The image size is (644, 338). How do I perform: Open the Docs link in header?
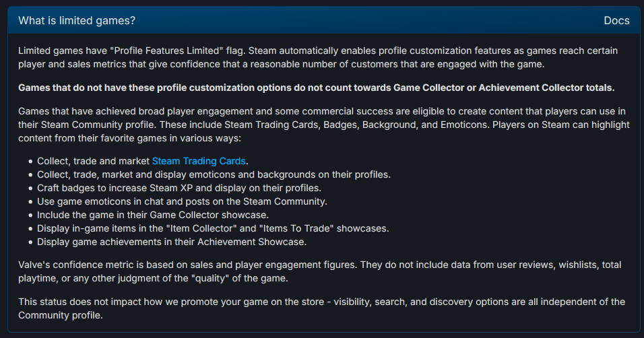616,20
